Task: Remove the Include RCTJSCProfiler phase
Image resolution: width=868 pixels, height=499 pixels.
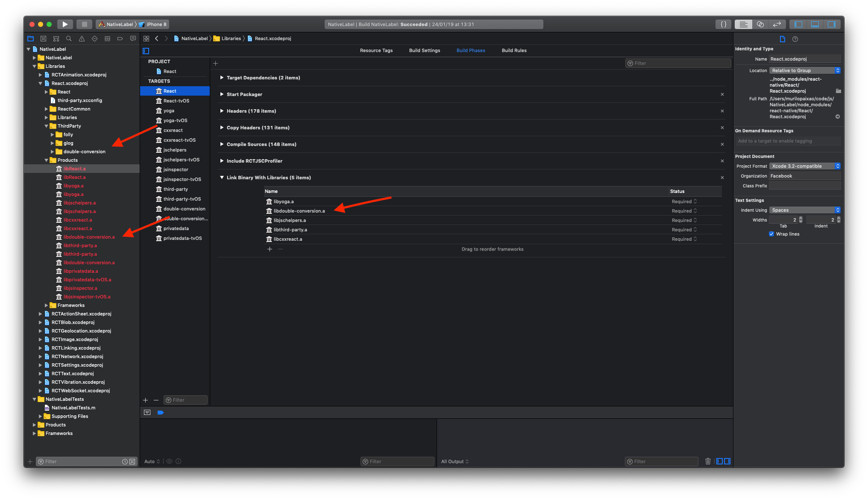Action: 722,161
